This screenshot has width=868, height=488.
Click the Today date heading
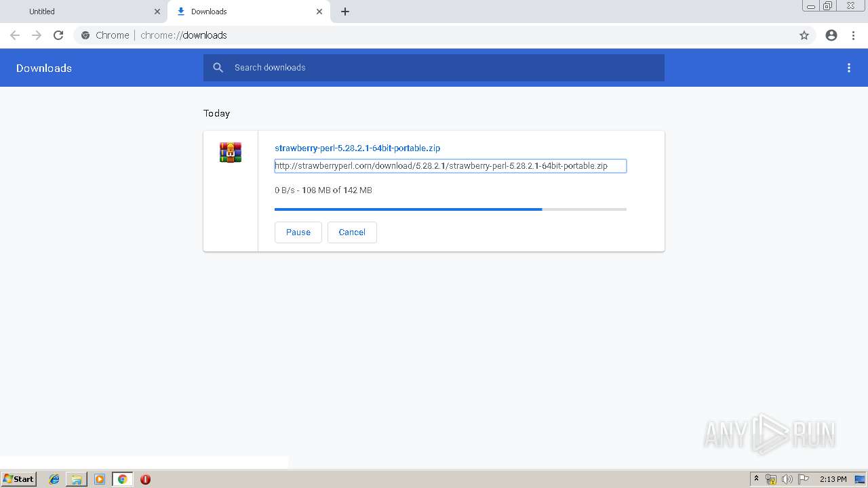tap(217, 113)
